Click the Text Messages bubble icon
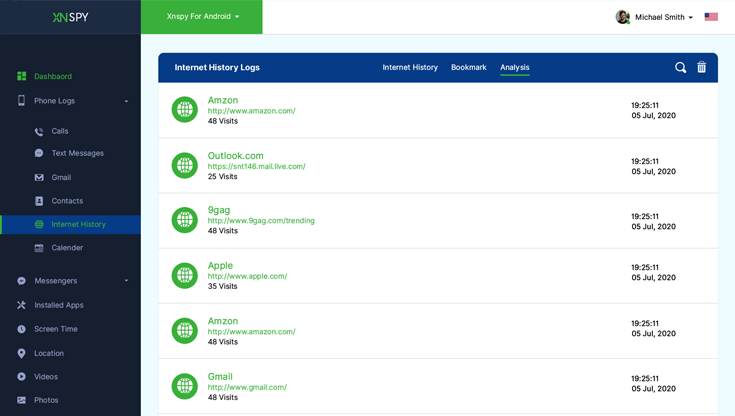The height and width of the screenshot is (416, 735). click(39, 153)
